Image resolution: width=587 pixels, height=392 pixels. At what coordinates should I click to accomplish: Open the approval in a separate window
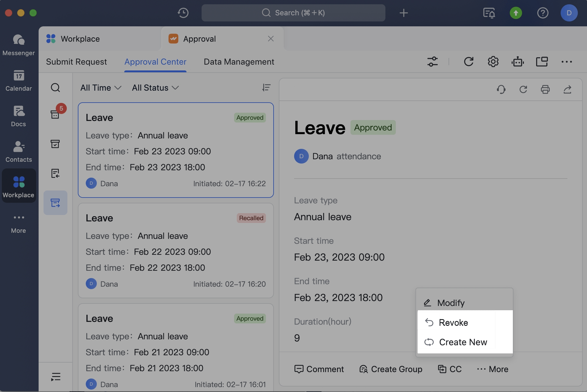(542, 62)
